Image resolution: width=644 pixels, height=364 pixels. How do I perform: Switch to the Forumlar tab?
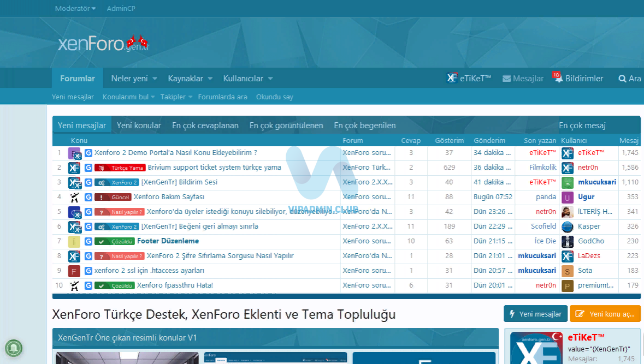point(78,79)
